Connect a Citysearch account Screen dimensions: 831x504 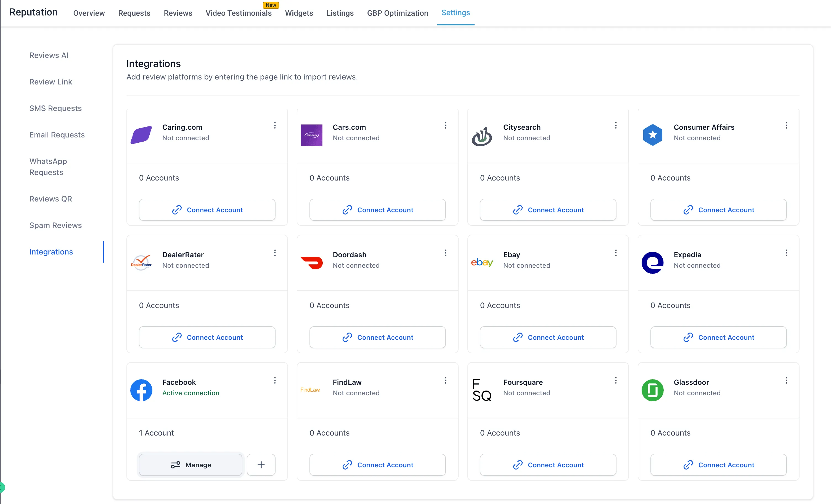point(548,210)
